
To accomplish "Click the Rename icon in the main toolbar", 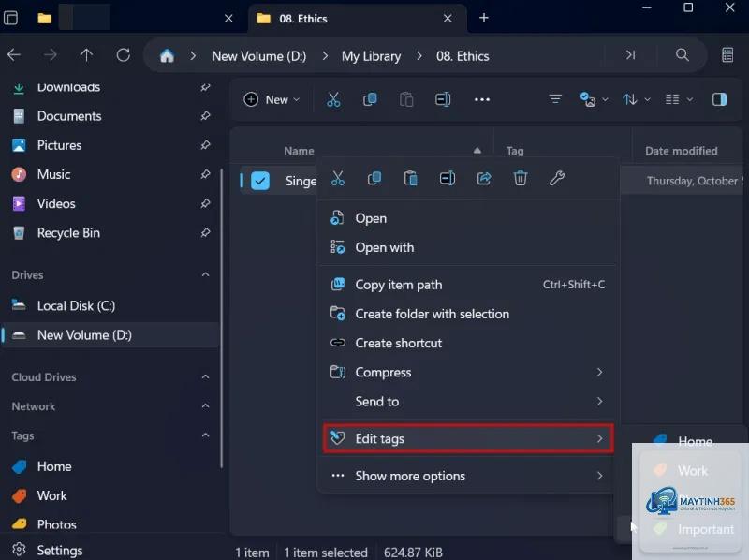I will [x=443, y=99].
